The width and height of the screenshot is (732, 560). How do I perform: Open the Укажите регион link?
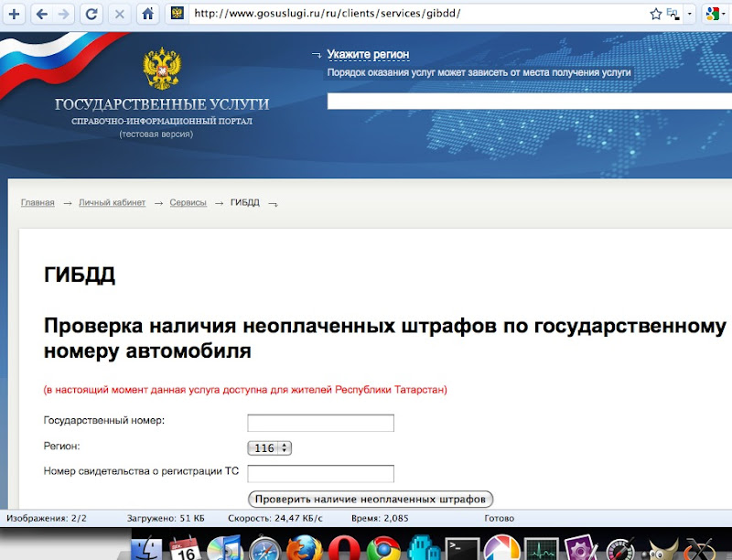[x=368, y=55]
